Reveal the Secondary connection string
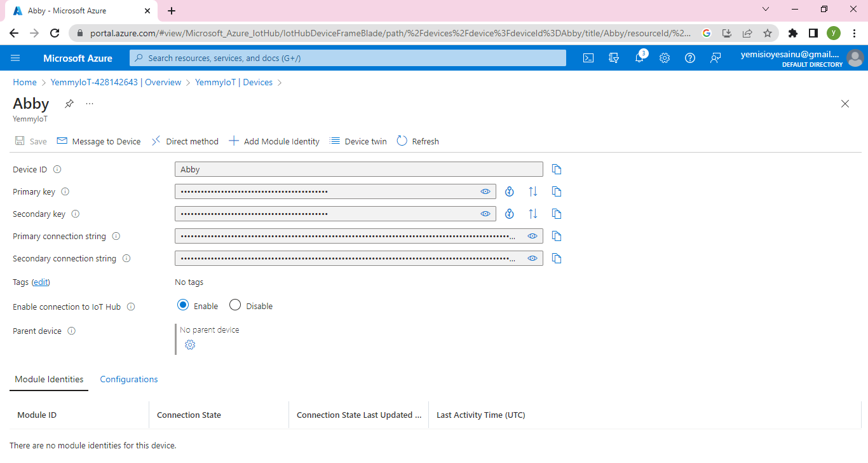The height and width of the screenshot is (463, 868). tap(532, 258)
